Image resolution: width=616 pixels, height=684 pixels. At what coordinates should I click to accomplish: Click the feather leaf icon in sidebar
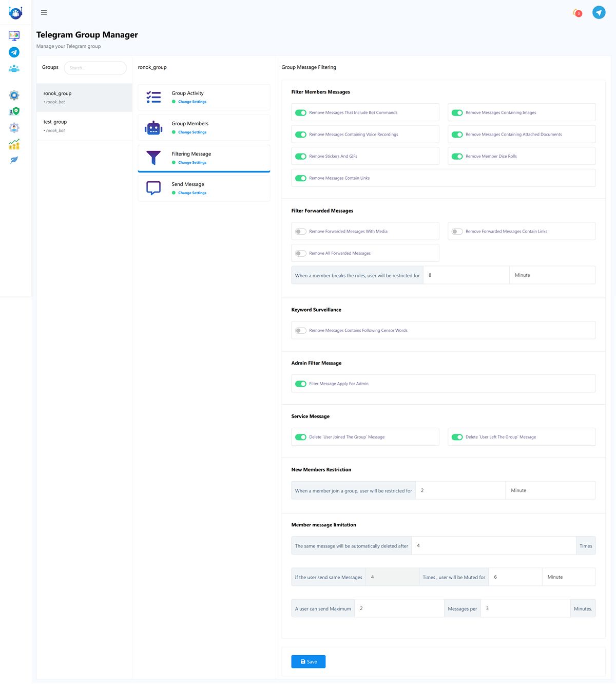[14, 160]
